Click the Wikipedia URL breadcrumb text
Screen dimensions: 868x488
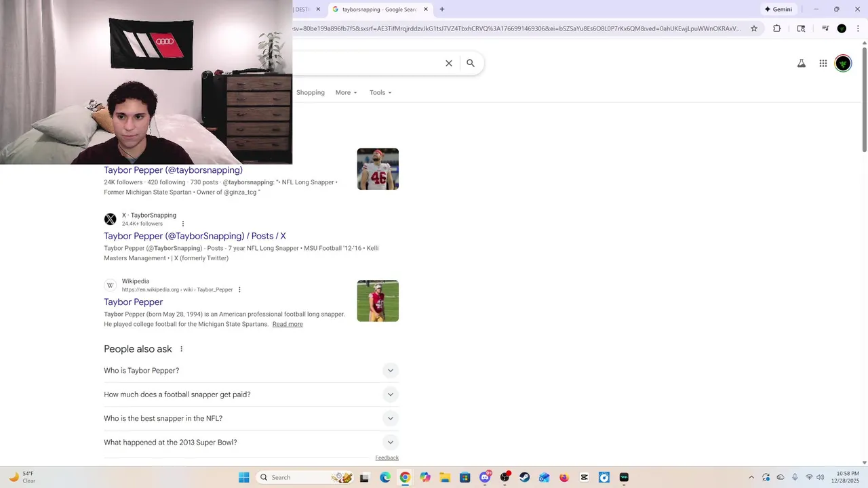click(177, 289)
